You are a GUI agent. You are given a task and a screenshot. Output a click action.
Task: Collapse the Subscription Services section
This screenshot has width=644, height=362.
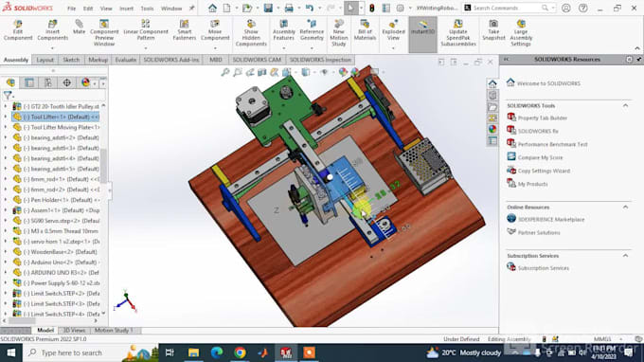pos(625,256)
